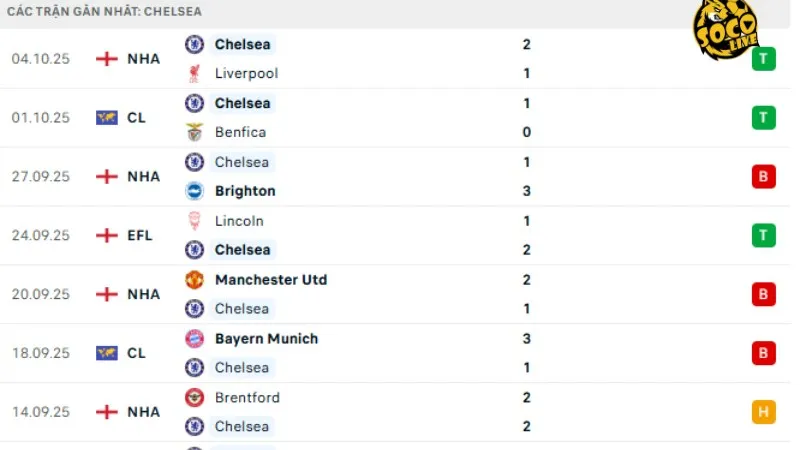Click the red B badge for the Bayern Munich match

(x=764, y=353)
